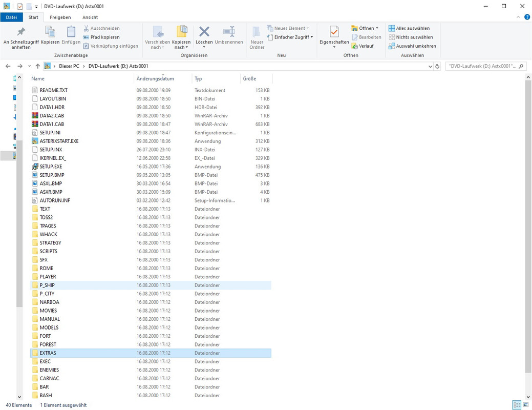Open the blue help question icon
Viewport: 532px width, 410px height.
coord(527,17)
